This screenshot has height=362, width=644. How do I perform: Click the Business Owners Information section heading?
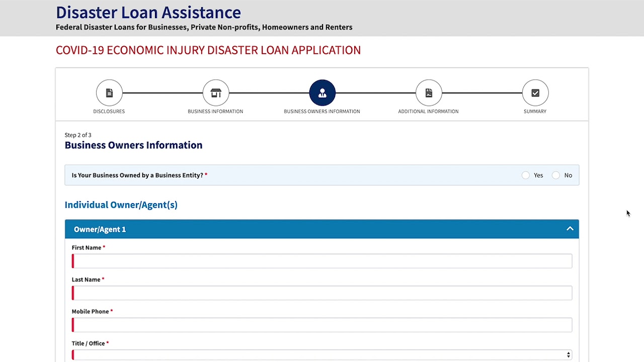(134, 145)
